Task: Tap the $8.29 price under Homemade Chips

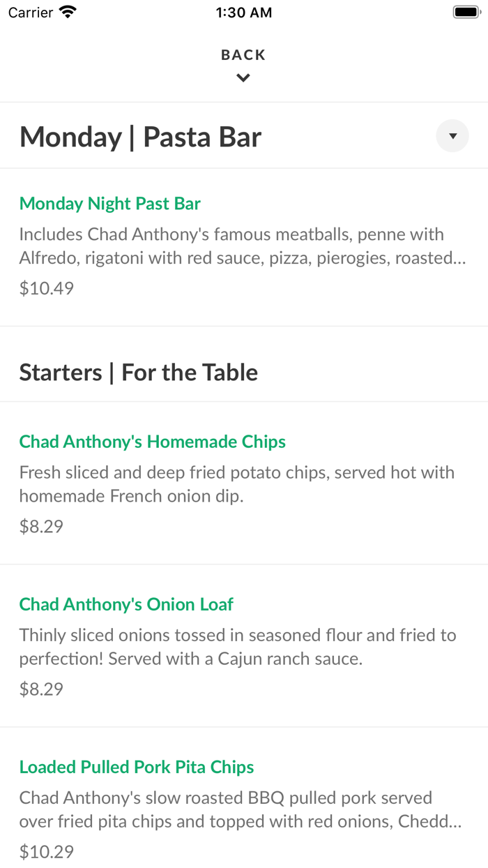Action: pos(40,526)
